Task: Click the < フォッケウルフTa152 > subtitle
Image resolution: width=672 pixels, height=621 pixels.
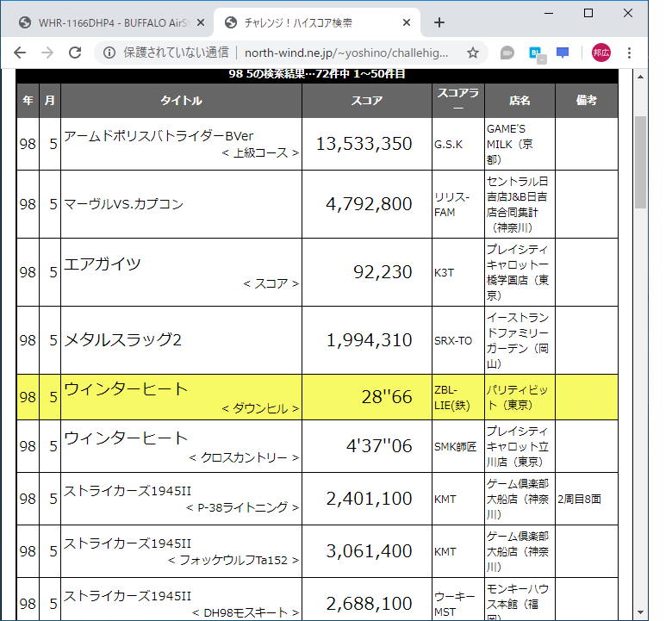Action: coord(233,560)
